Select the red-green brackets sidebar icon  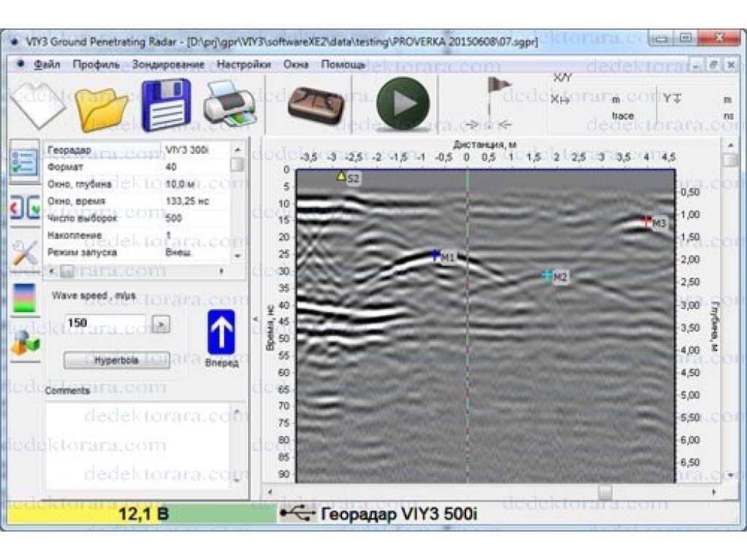(25, 208)
